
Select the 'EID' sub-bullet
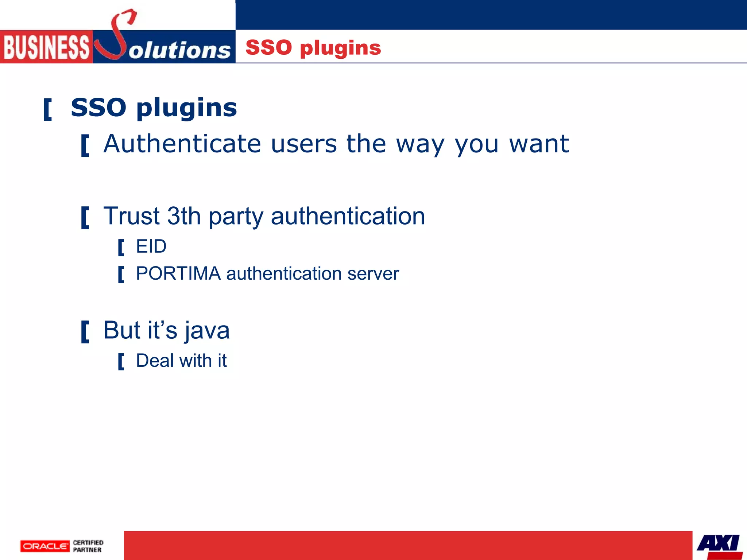pyautogui.click(x=151, y=246)
